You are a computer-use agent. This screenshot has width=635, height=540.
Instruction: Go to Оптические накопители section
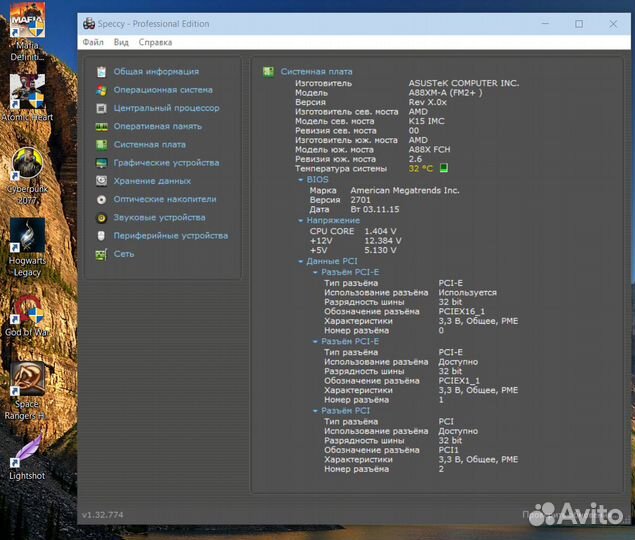pos(165,199)
